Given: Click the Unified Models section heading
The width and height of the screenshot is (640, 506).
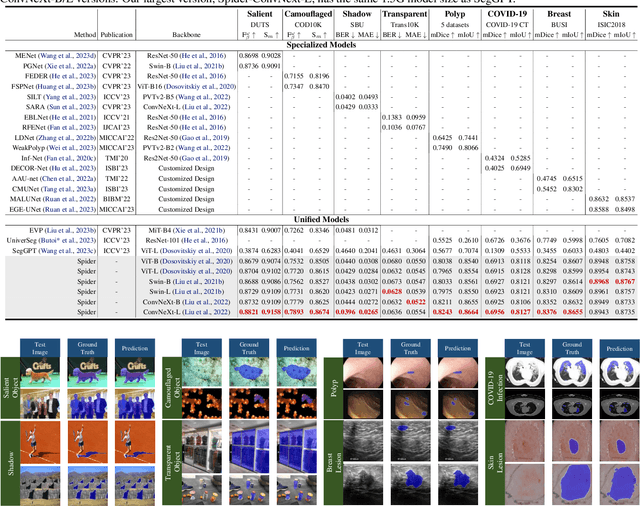Looking at the screenshot, I should (x=321, y=220).
